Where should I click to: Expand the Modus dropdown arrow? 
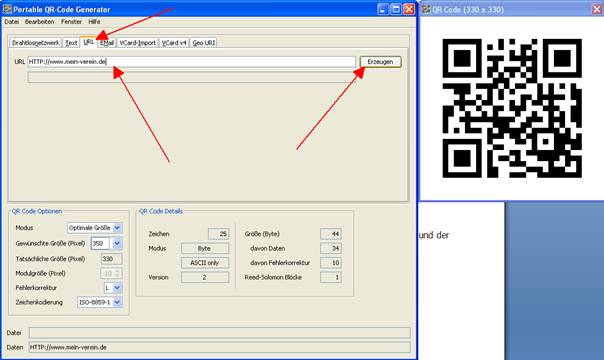point(117,228)
